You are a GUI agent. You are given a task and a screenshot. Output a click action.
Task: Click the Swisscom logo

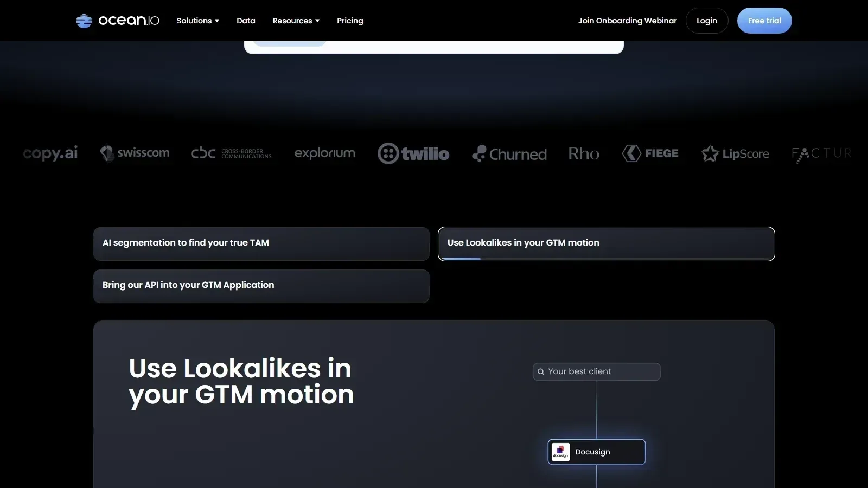(135, 153)
